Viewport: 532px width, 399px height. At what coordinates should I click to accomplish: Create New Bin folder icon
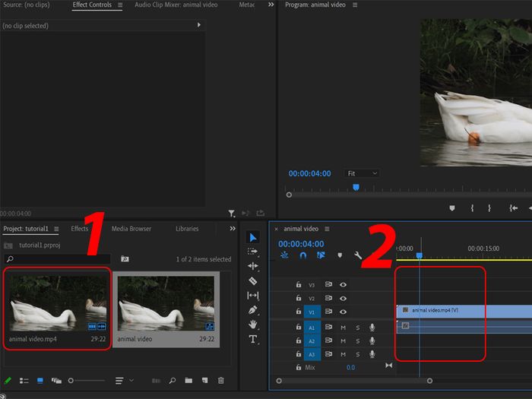tap(188, 380)
